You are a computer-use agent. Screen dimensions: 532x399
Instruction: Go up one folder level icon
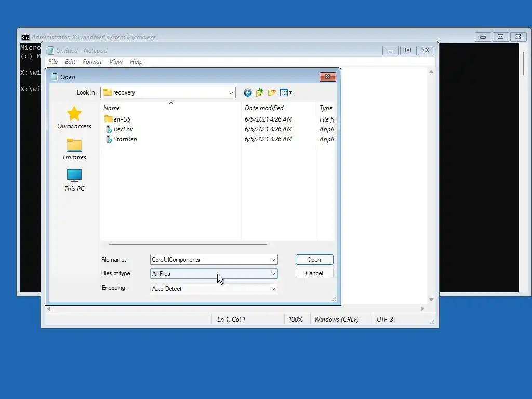tap(260, 92)
